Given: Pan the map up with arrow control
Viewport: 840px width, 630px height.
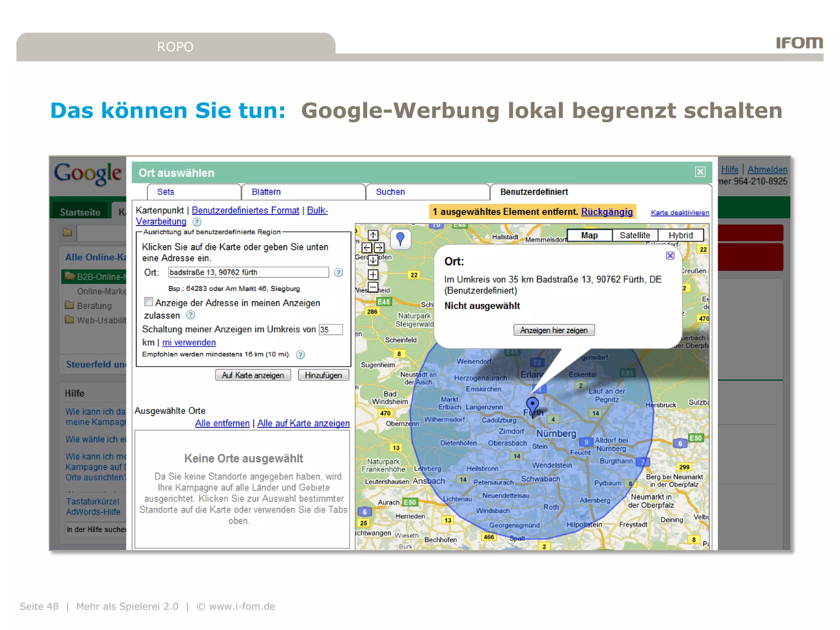Looking at the screenshot, I should click(373, 235).
